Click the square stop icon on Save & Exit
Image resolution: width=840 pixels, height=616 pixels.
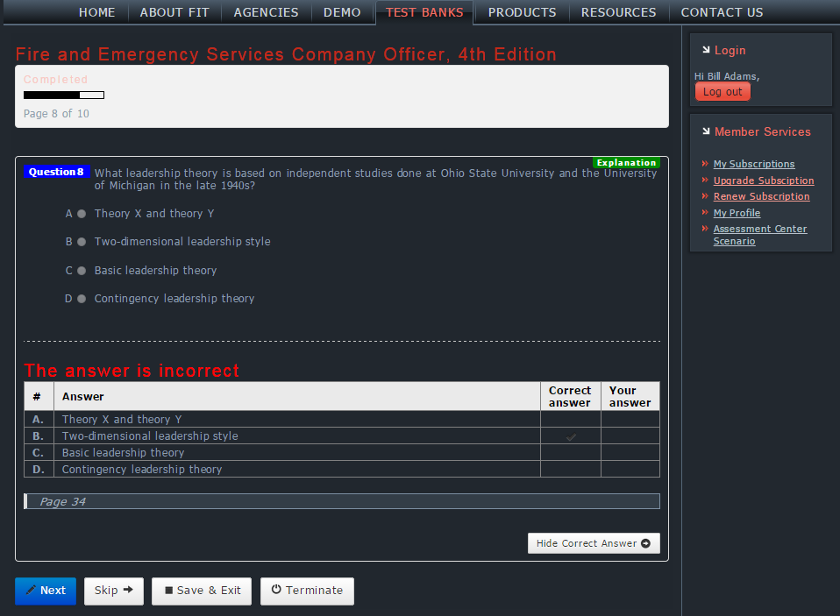168,590
